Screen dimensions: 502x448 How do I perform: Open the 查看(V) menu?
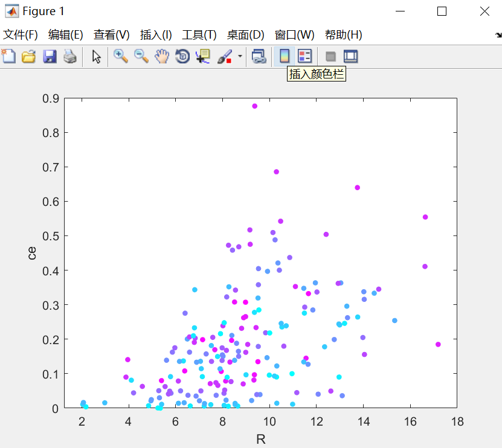[x=111, y=34]
